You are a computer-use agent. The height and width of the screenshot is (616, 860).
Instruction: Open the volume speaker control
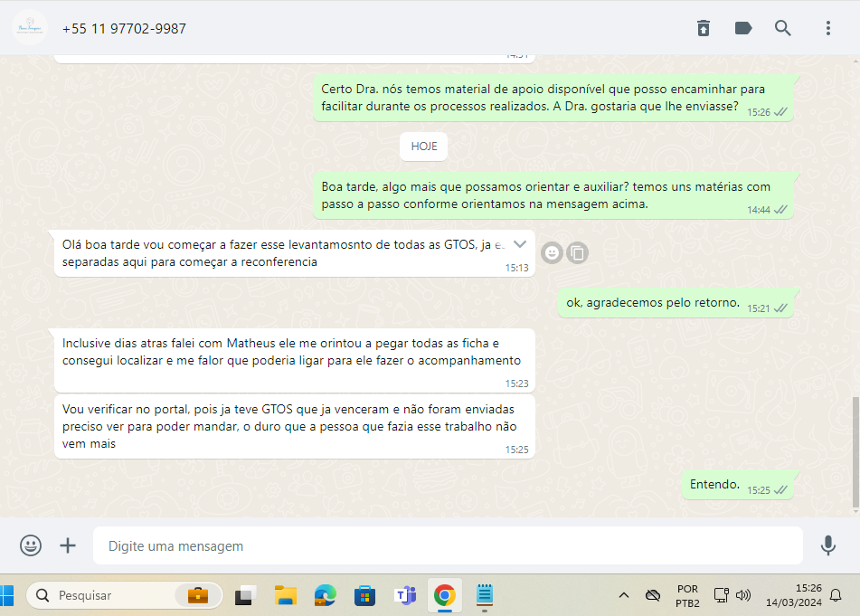tap(743, 596)
